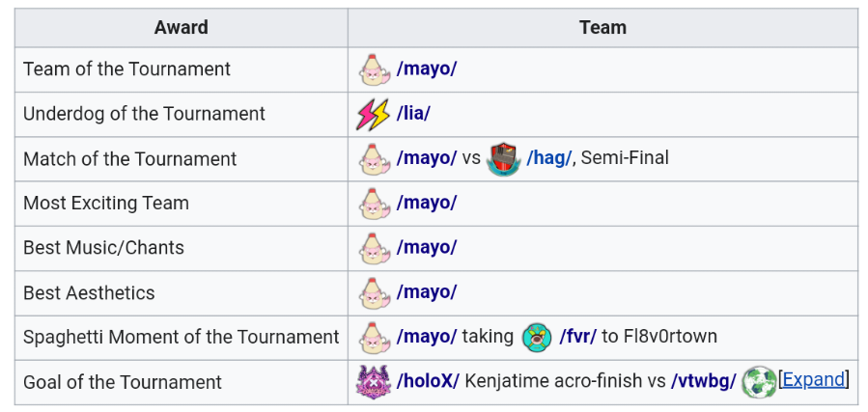Click the /fvr/ team logo icon
This screenshot has width=868, height=412.
pyautogui.click(x=536, y=337)
